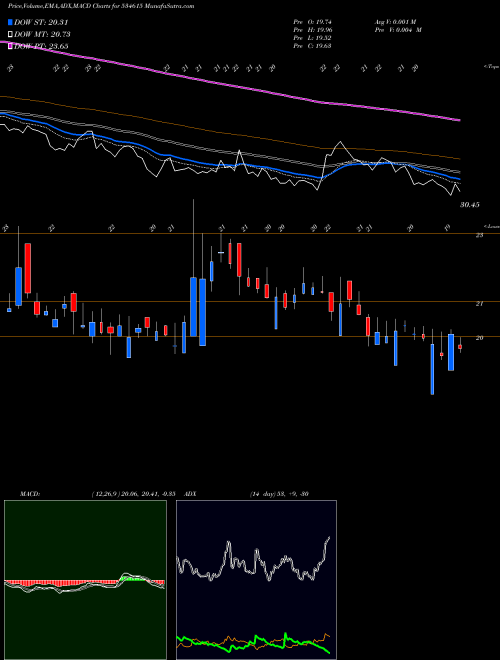
Task: Click the 'ADX' panel heading
Action: click(191, 494)
